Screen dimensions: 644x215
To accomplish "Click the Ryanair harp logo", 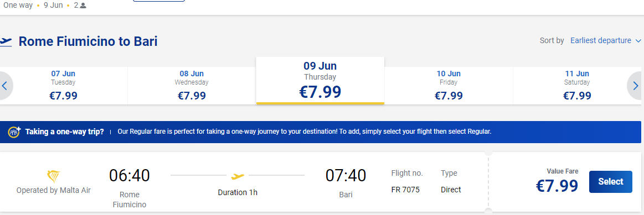I will [x=53, y=176].
